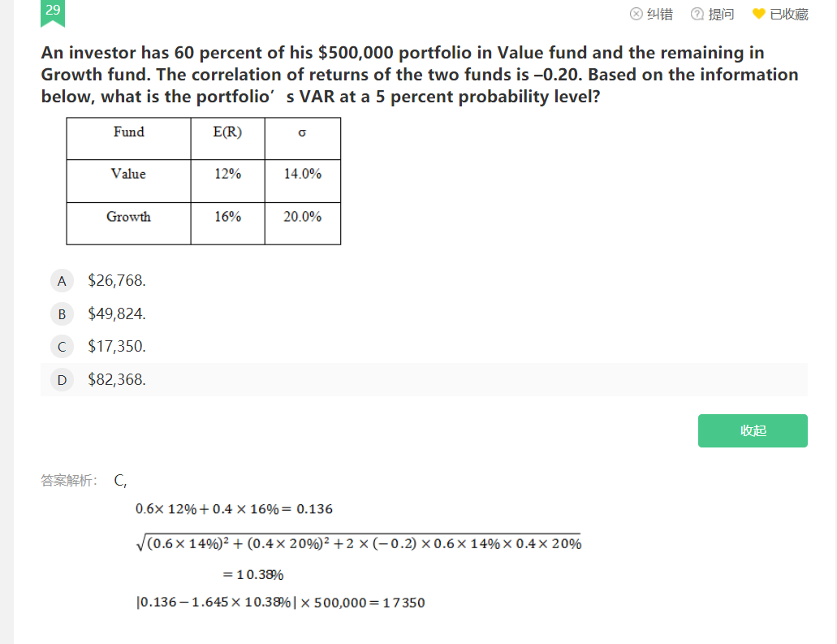
Task: Select the option D letter circle
Action: (x=62, y=379)
